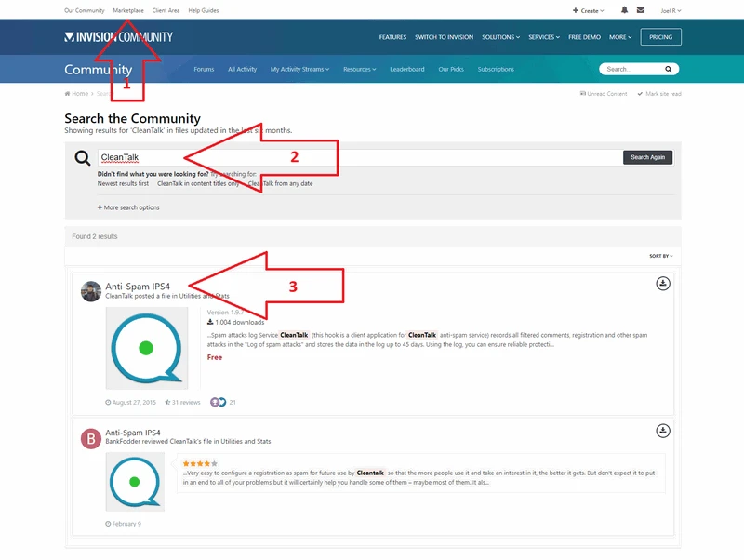Click the Features nav link
The width and height of the screenshot is (744, 560).
coord(392,37)
